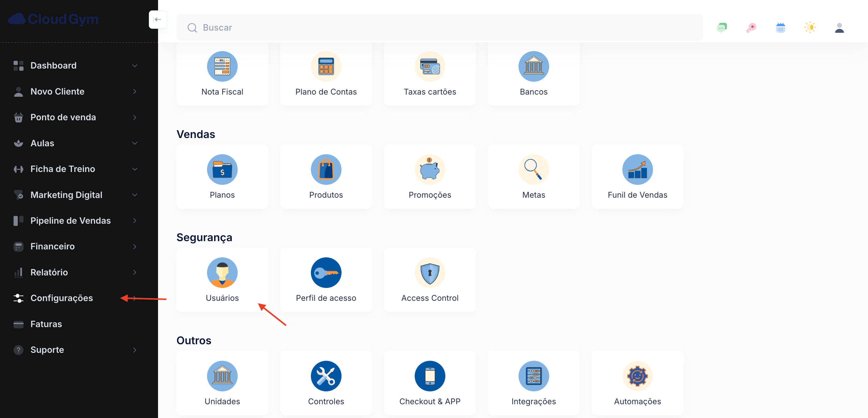Click the Perfil de acesso key icon
Screen dimensions: 868x418
[326, 273]
